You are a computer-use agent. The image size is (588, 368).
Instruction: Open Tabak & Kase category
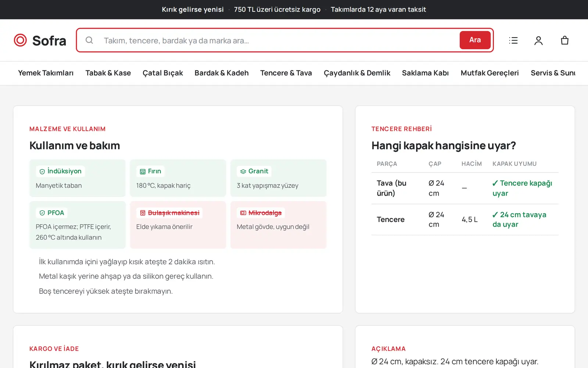point(108,73)
